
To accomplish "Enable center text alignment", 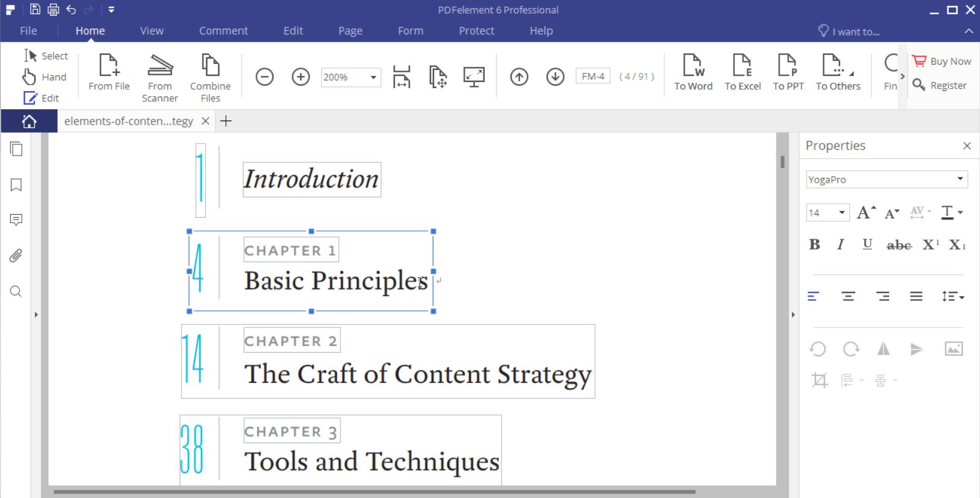I will (x=848, y=296).
